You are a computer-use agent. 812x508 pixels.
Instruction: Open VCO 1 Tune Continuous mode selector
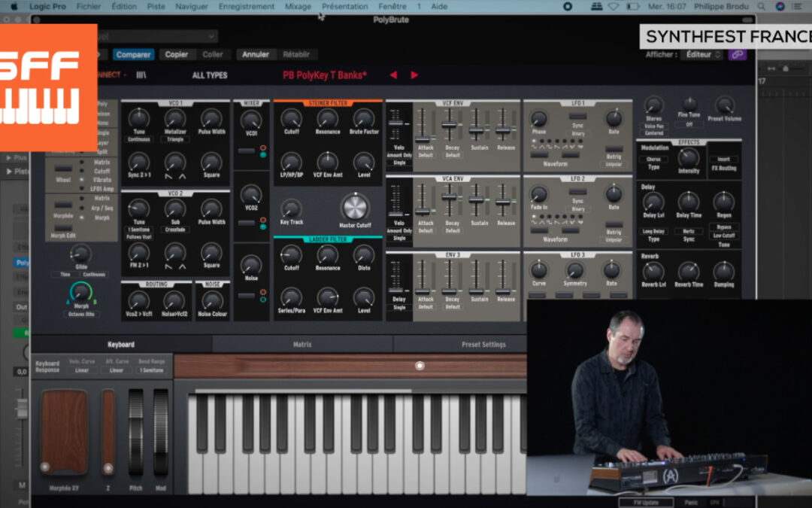pyautogui.click(x=139, y=139)
